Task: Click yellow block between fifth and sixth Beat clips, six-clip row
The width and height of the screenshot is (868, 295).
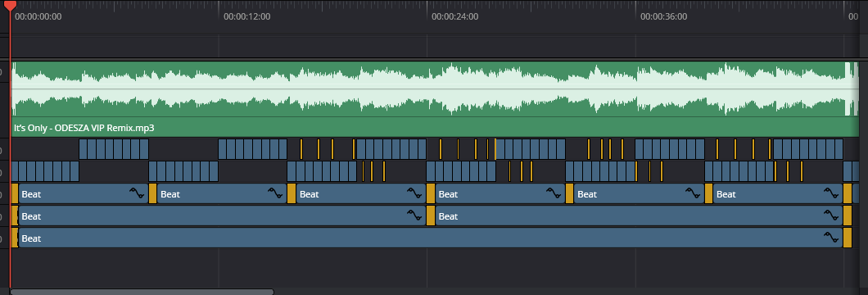Action: click(708, 193)
